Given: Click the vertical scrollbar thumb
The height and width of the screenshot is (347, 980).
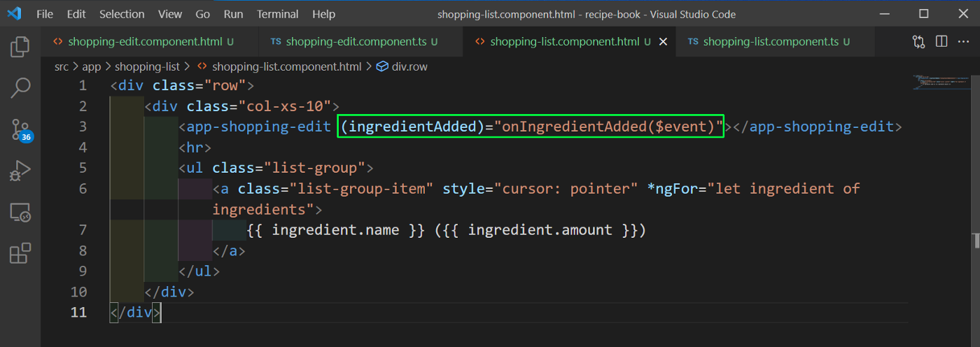Looking at the screenshot, I should [976, 241].
